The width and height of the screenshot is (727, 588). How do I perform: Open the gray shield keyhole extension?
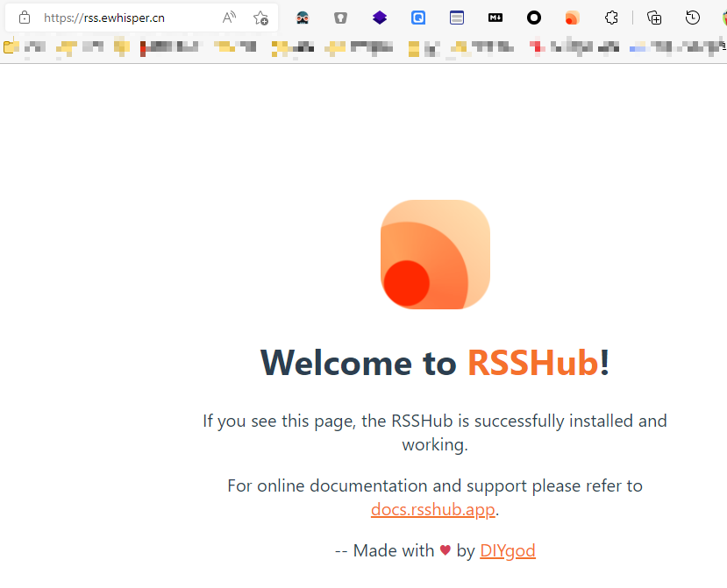tap(341, 18)
